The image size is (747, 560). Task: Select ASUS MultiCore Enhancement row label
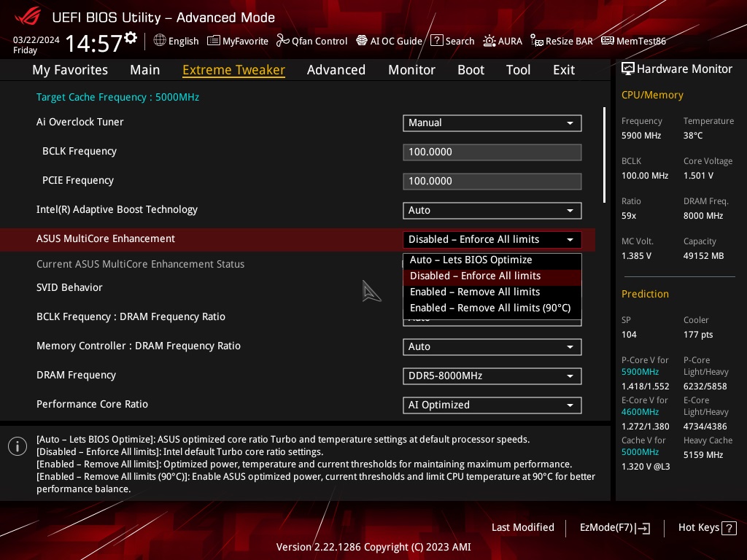click(x=105, y=238)
